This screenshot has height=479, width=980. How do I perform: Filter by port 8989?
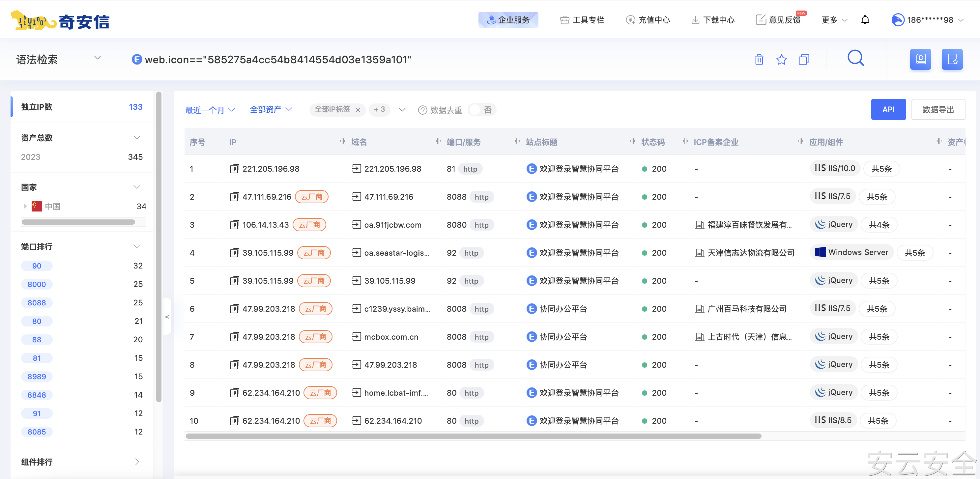coord(37,376)
